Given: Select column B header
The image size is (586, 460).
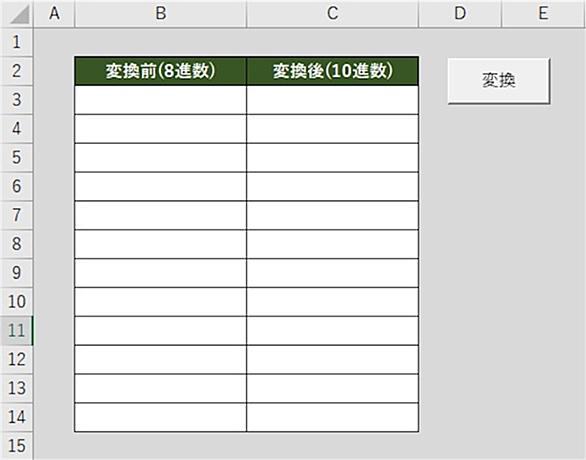Looking at the screenshot, I should (161, 13).
